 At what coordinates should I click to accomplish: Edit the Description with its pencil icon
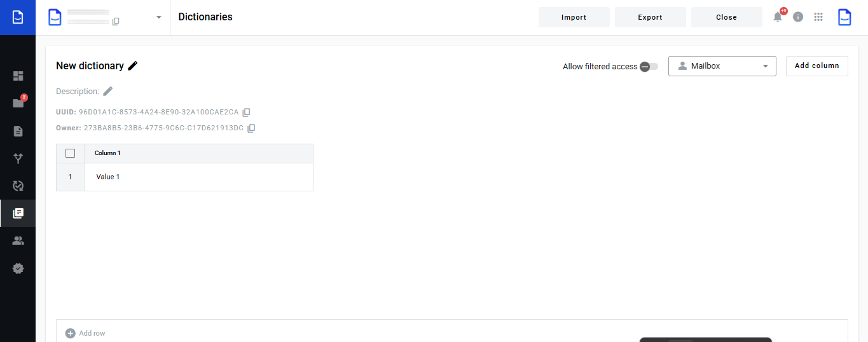[x=108, y=91]
